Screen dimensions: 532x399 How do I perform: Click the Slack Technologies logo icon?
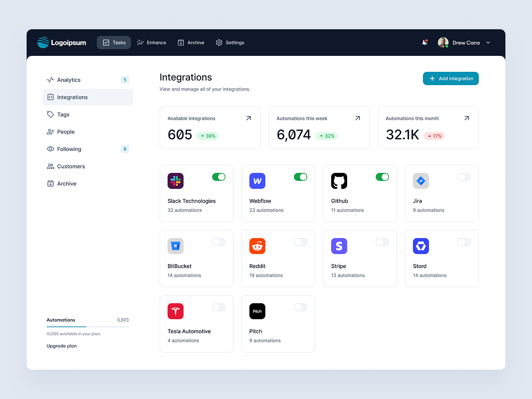coord(176,181)
